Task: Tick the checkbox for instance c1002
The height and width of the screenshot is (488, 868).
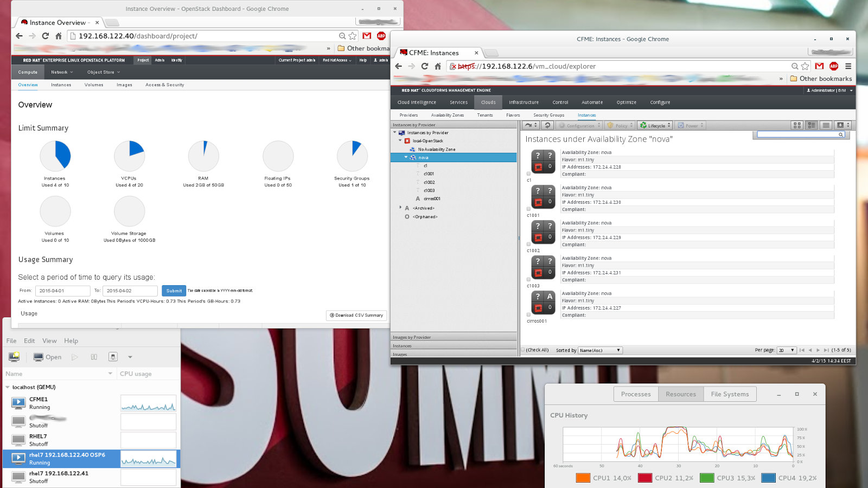Action: click(x=528, y=245)
